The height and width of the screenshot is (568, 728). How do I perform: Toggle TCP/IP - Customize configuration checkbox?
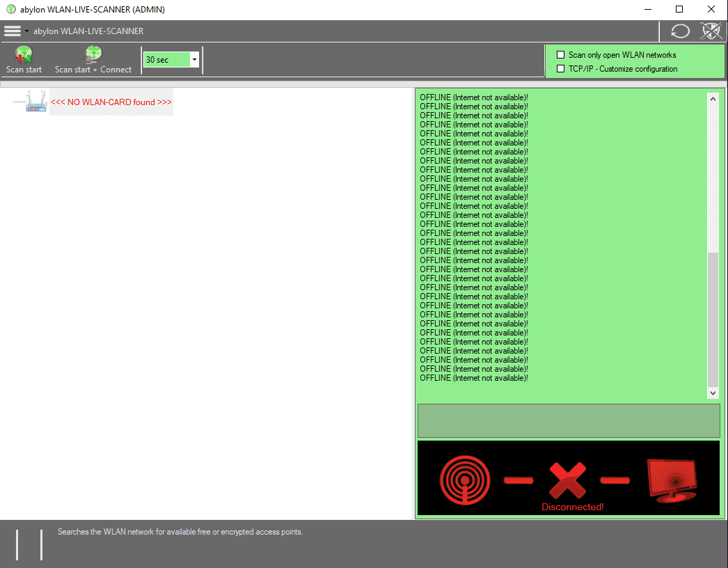[x=560, y=69]
